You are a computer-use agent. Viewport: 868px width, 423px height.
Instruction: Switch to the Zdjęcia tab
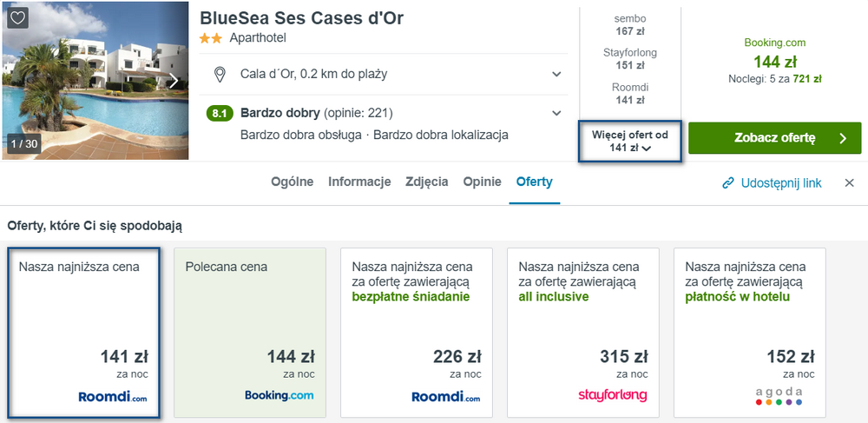coord(427,182)
